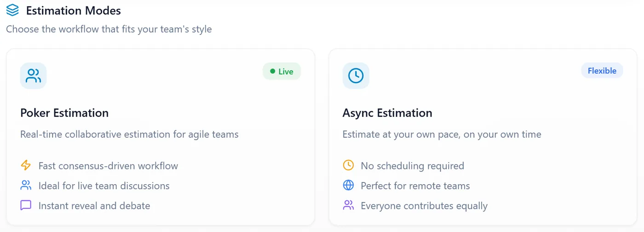Click 'Real-time collaborative estimation for agile teams'
The image size is (644, 232).
click(x=129, y=135)
